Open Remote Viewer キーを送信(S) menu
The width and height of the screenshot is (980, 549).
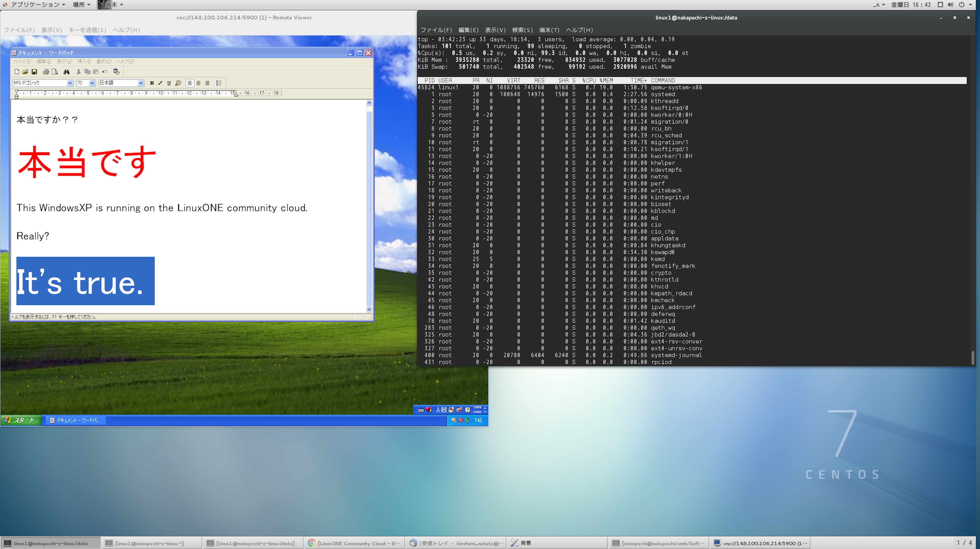[x=87, y=30]
